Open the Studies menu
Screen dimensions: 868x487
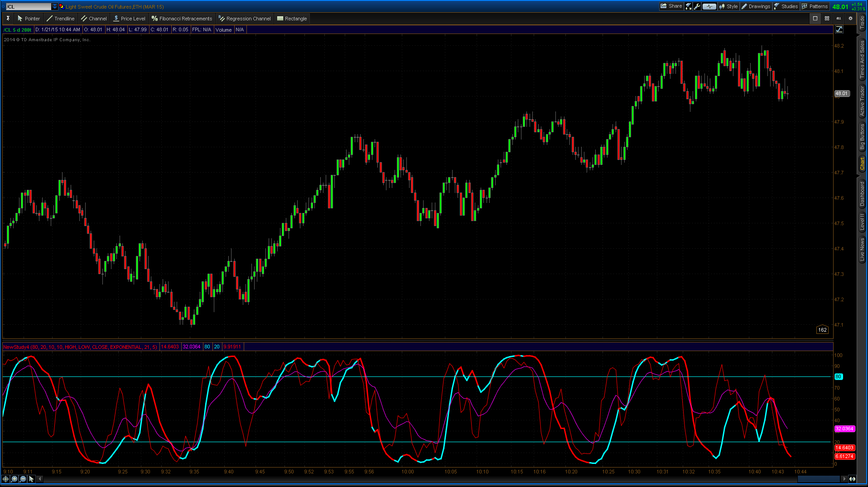tap(786, 6)
